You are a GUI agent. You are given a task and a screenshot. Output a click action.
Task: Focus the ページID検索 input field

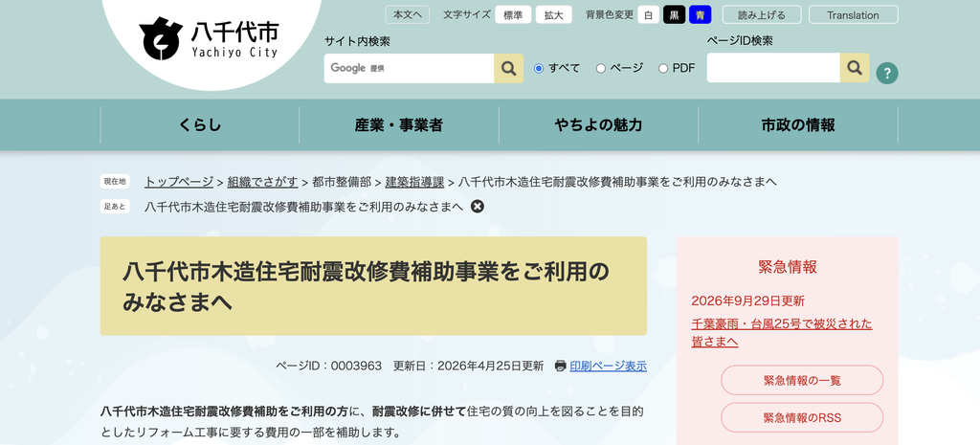773,68
